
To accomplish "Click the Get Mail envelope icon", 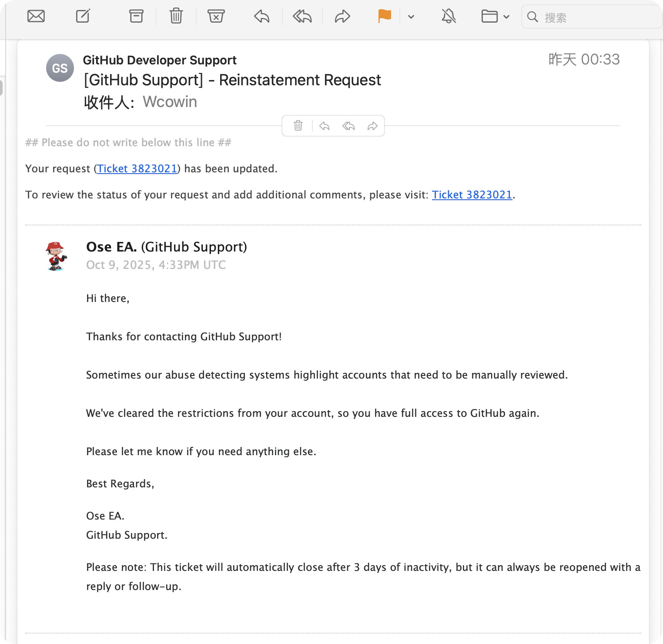I will point(36,17).
